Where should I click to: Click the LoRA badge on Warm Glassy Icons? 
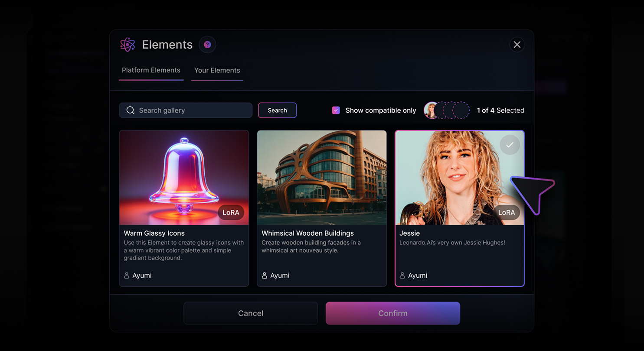click(231, 212)
